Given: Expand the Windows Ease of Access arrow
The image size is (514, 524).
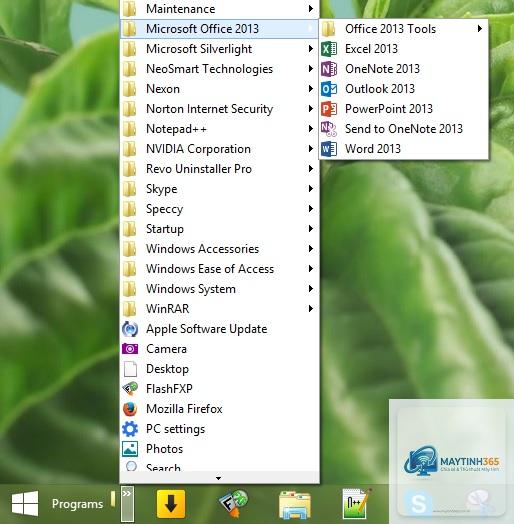Looking at the screenshot, I should click(311, 269).
